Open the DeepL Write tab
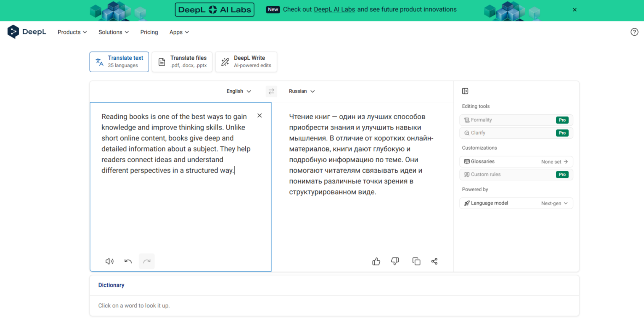Screen dimensions: 644x334 (246, 62)
